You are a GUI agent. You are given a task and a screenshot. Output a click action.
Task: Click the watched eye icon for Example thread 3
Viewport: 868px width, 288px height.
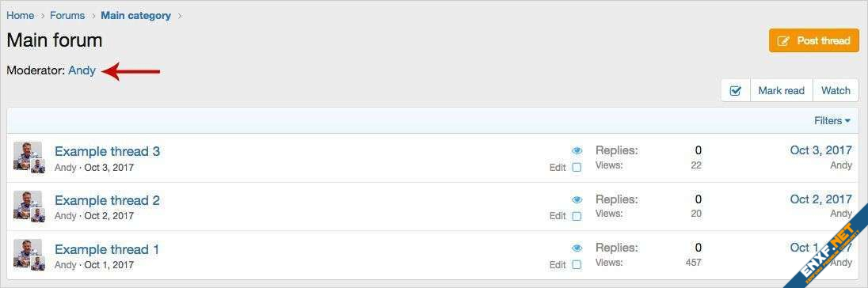tap(577, 151)
